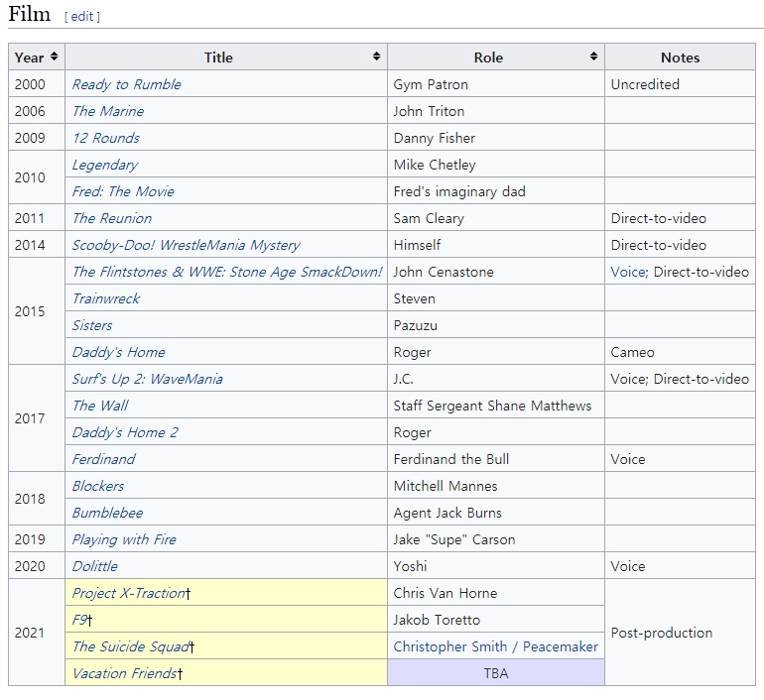The width and height of the screenshot is (764, 700).
Task: Open the Daddy's Home 2 link
Action: coord(125,432)
